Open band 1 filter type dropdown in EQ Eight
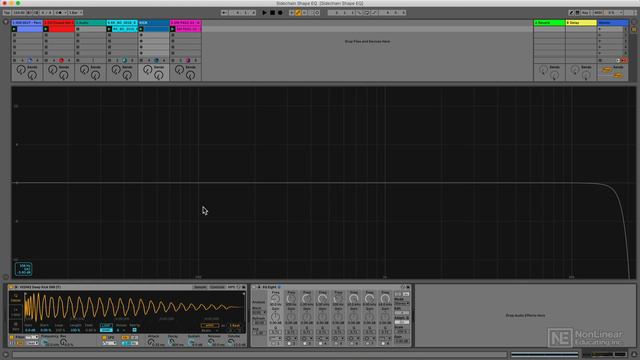The image size is (640, 360). (x=276, y=338)
